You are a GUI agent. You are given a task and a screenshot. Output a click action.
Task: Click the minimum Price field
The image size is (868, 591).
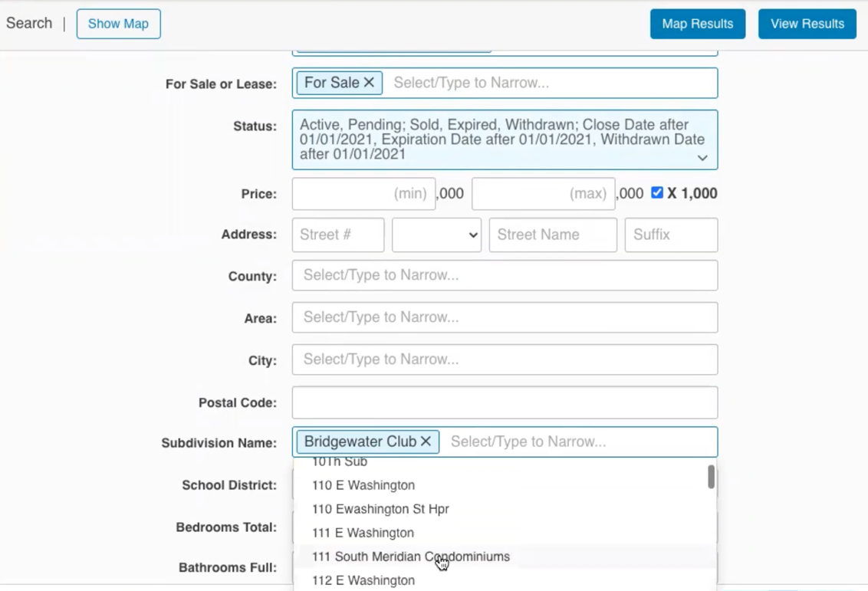click(363, 193)
